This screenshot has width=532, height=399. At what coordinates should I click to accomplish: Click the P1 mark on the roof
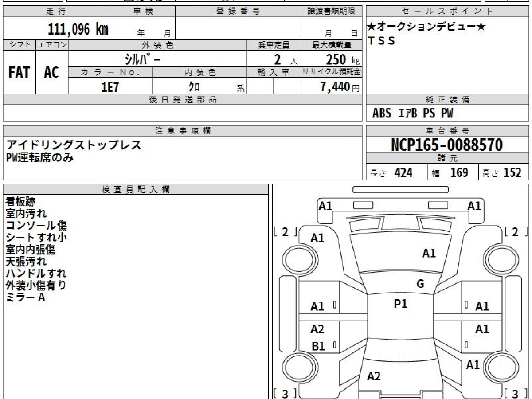(401, 304)
